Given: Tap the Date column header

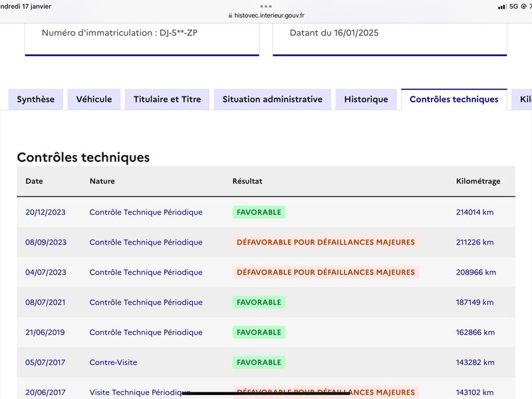Looking at the screenshot, I should click(x=35, y=181).
